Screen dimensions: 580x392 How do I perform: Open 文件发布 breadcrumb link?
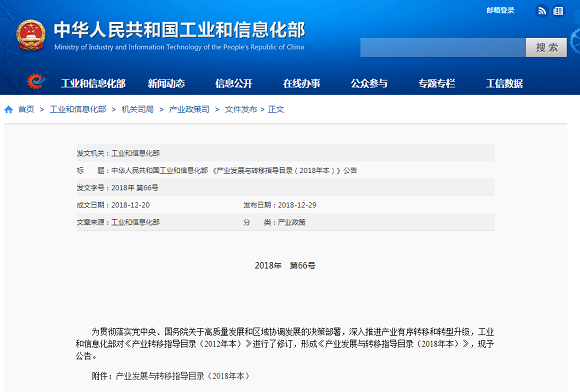(x=241, y=109)
